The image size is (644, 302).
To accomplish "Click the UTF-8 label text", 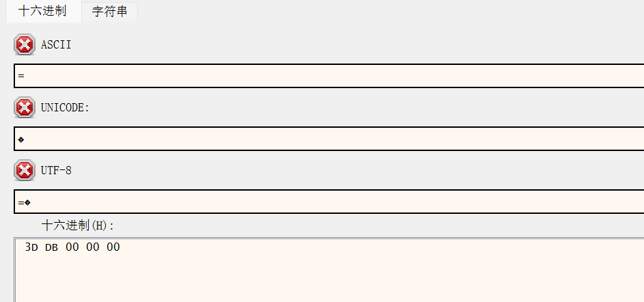I will [x=56, y=170].
